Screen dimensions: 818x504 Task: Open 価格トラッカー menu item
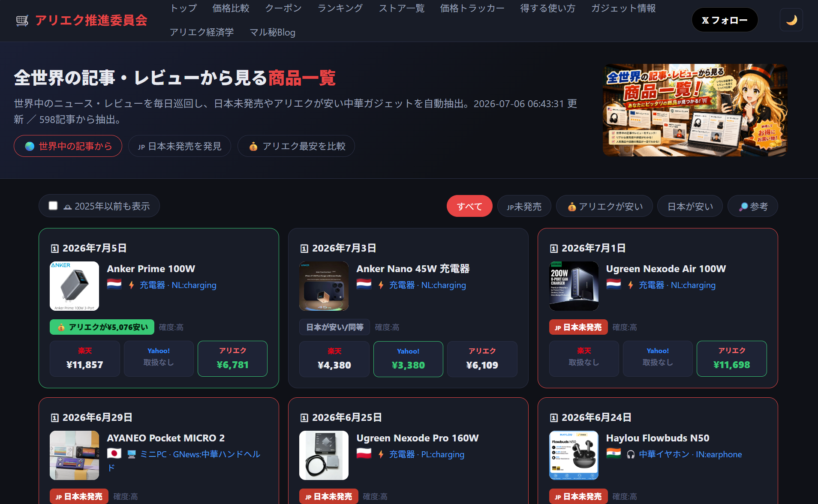coord(472,8)
